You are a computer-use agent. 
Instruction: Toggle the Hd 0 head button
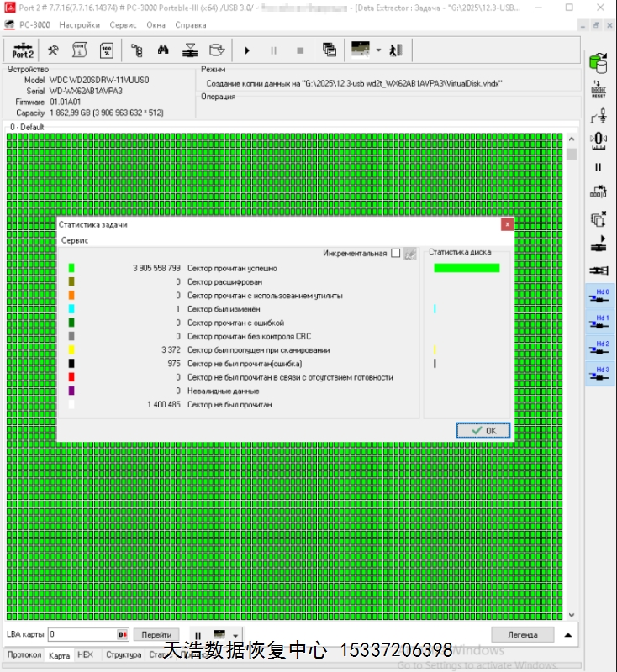coord(599,298)
